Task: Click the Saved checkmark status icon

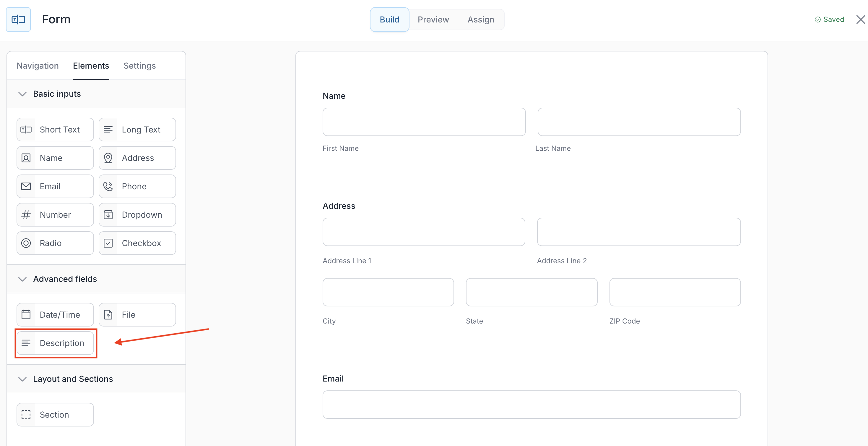Action: click(817, 20)
